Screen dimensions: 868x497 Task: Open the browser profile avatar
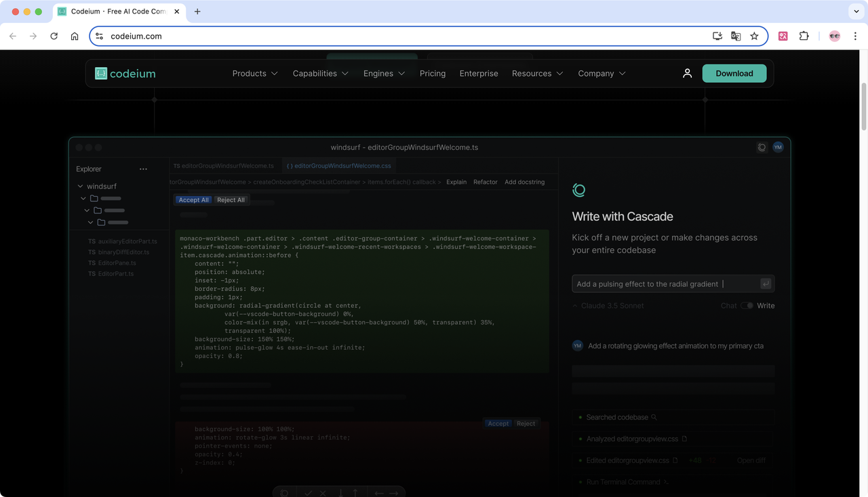tap(835, 36)
